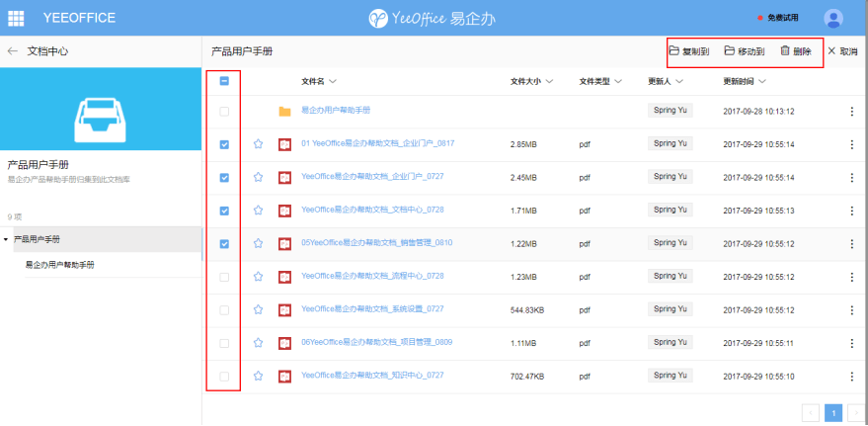Star the file 01 YeeOffice易企办帮助文档_企业门户_0817
Image resolution: width=868 pixels, height=426 pixels.
(258, 144)
